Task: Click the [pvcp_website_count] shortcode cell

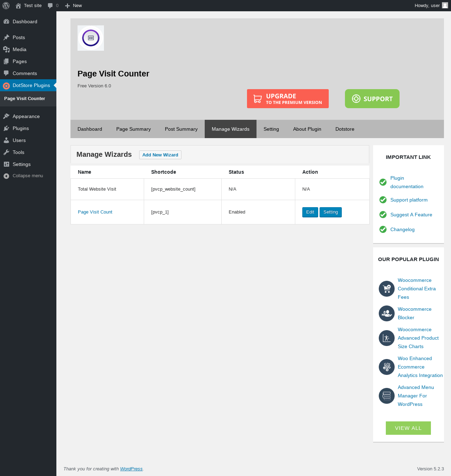Action: pyautogui.click(x=183, y=189)
